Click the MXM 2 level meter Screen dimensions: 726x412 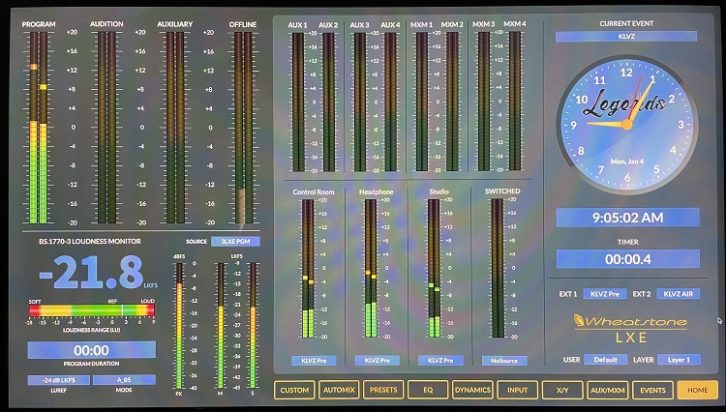(x=452, y=101)
